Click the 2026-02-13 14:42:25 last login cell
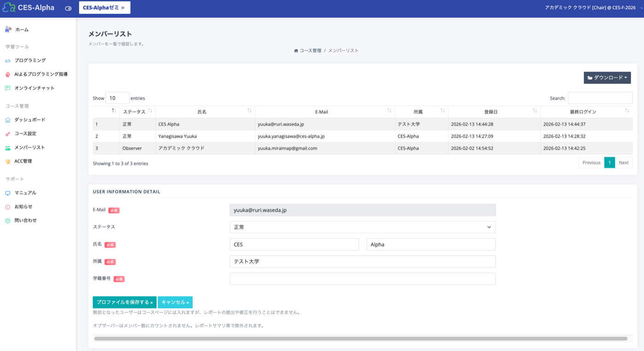The width and height of the screenshot is (644, 351). [586, 148]
